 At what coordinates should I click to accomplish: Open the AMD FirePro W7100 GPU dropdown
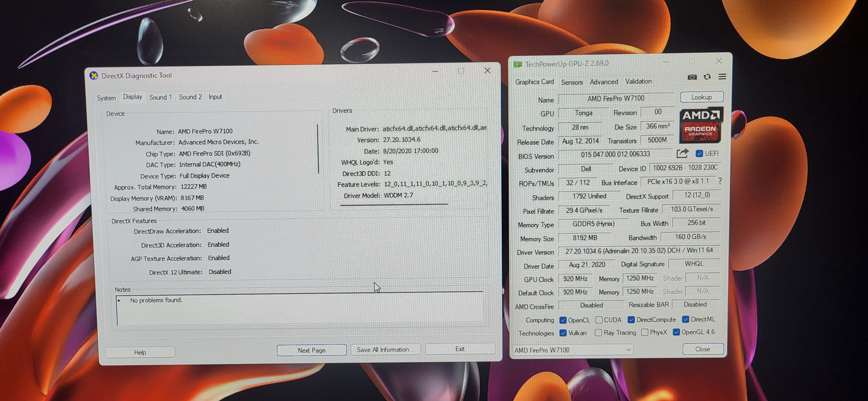(572, 350)
